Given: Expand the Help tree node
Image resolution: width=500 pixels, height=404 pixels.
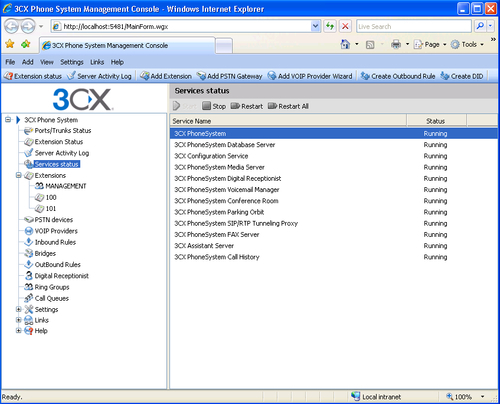Looking at the screenshot, I should point(19,331).
